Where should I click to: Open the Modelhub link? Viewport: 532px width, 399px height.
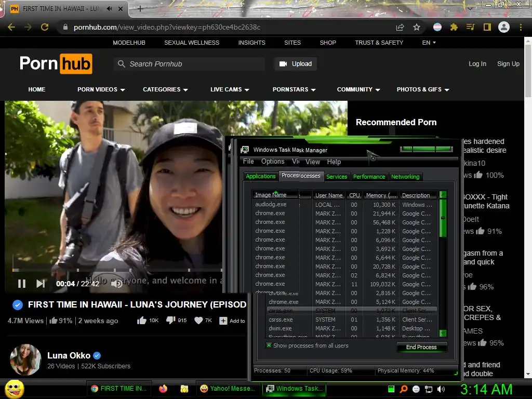[129, 43]
